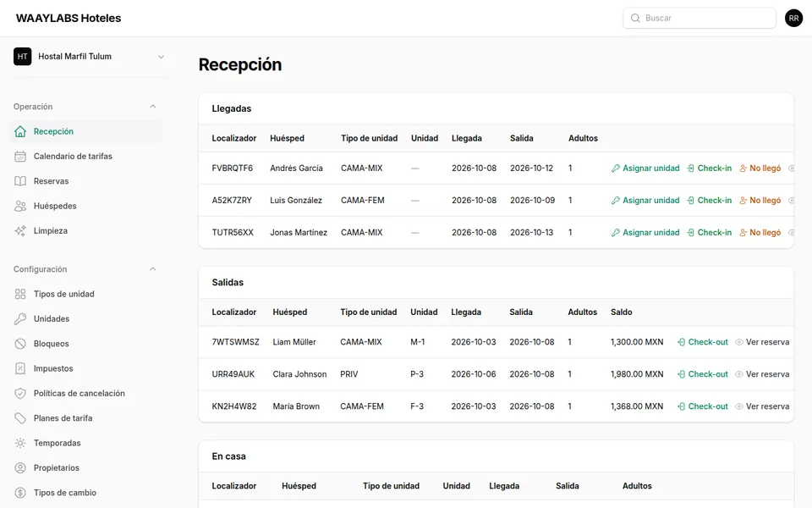Image resolution: width=812 pixels, height=508 pixels.
Task: Check in Andrés García
Action: (709, 168)
